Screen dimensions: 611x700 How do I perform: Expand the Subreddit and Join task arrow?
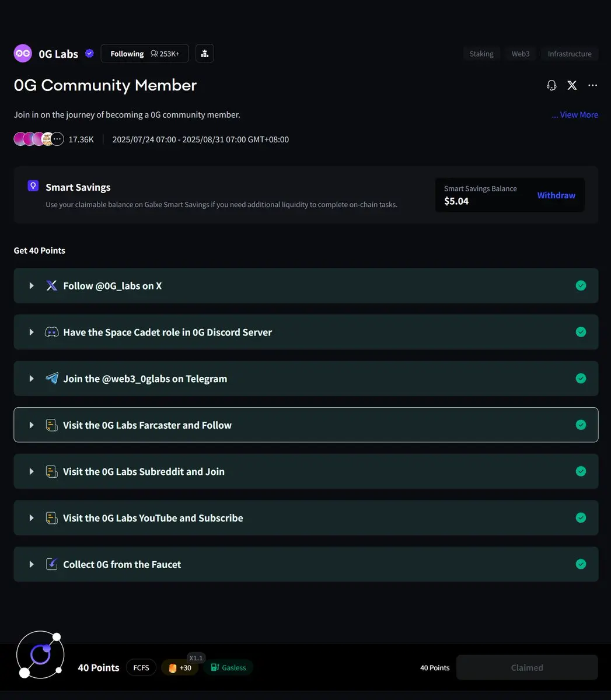click(32, 471)
